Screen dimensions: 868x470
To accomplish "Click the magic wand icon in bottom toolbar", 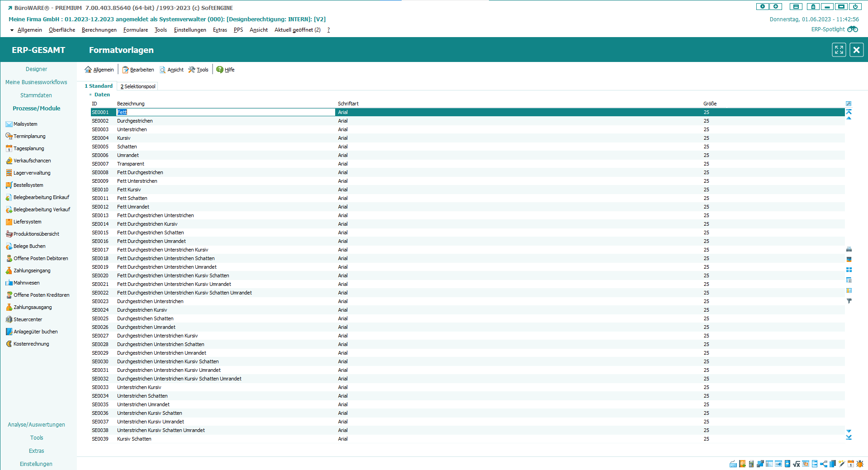I will [842, 464].
